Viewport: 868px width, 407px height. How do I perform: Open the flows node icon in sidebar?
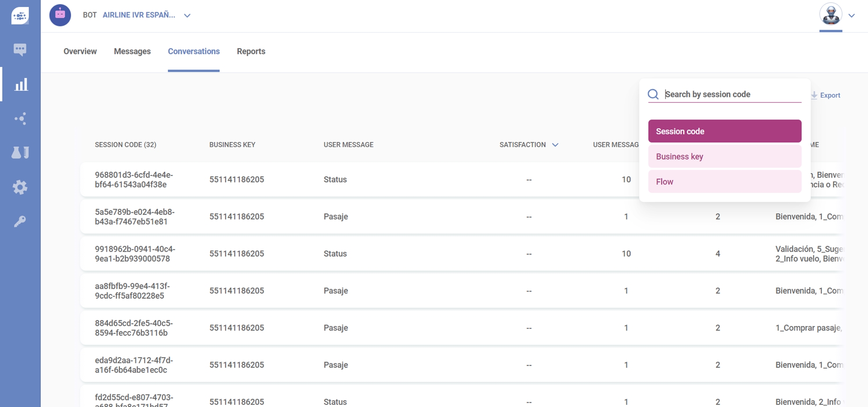pyautogui.click(x=20, y=119)
